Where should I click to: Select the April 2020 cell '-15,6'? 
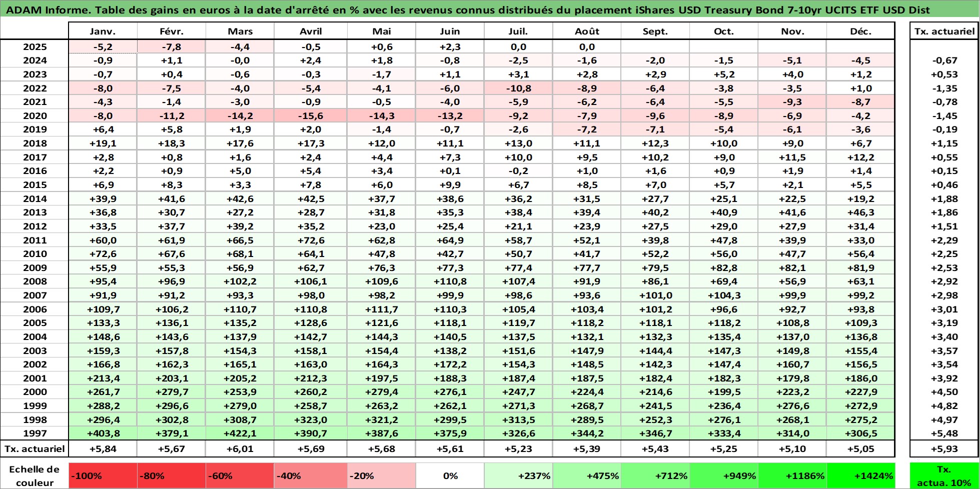(310, 116)
